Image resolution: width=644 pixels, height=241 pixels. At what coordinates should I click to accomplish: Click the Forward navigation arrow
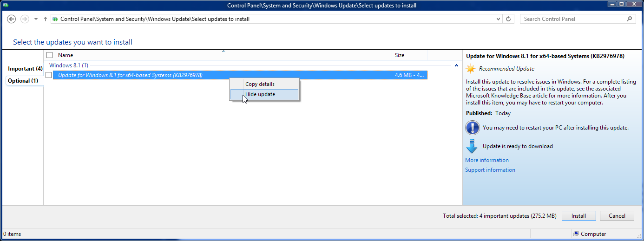click(25, 19)
